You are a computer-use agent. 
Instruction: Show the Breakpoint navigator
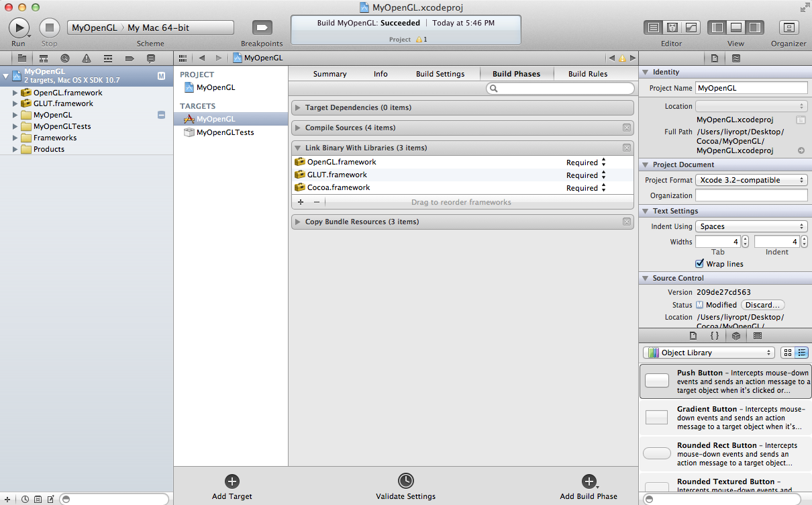[130, 58]
